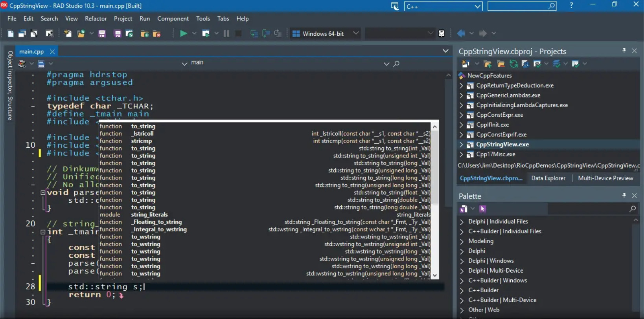Click the desktop layout icon in title bar

pyautogui.click(x=395, y=6)
